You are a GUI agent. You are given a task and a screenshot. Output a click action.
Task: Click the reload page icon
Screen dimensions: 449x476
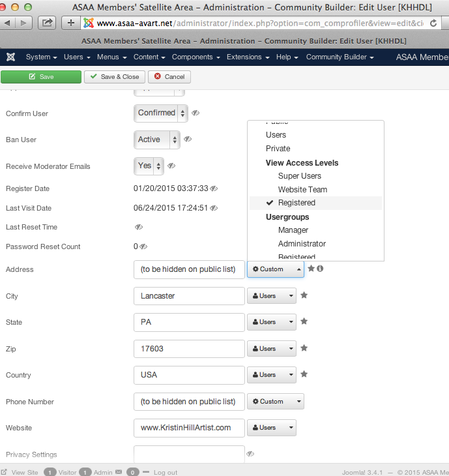433,23
